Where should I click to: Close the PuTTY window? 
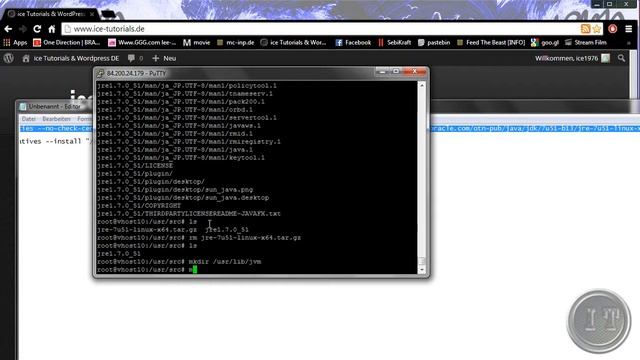(x=415, y=72)
